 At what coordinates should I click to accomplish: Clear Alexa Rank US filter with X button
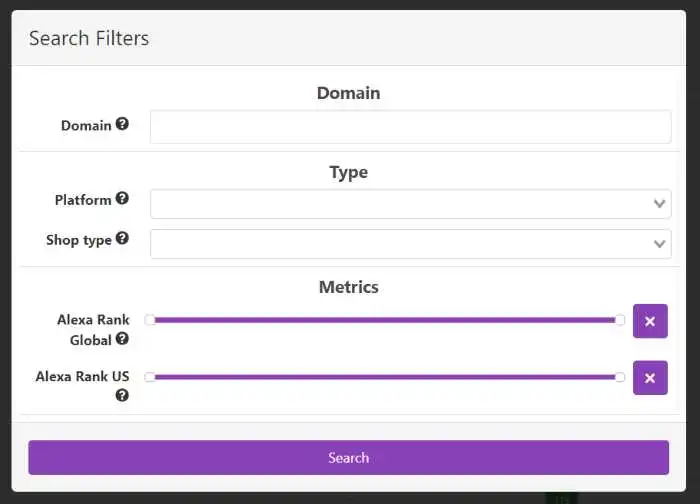point(650,377)
